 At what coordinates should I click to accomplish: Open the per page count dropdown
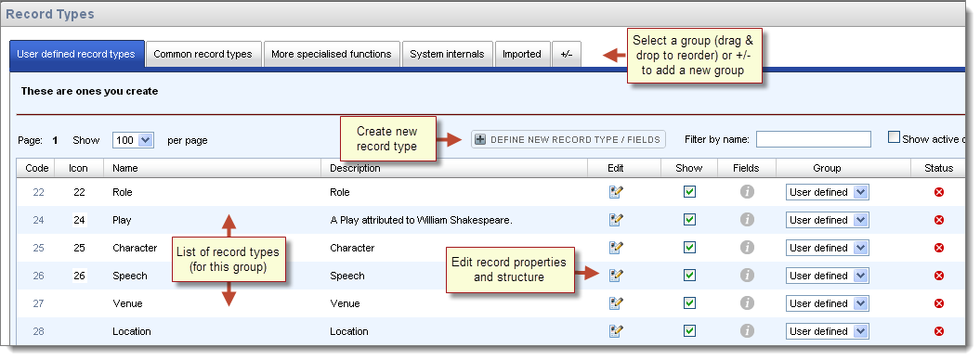pos(133,140)
